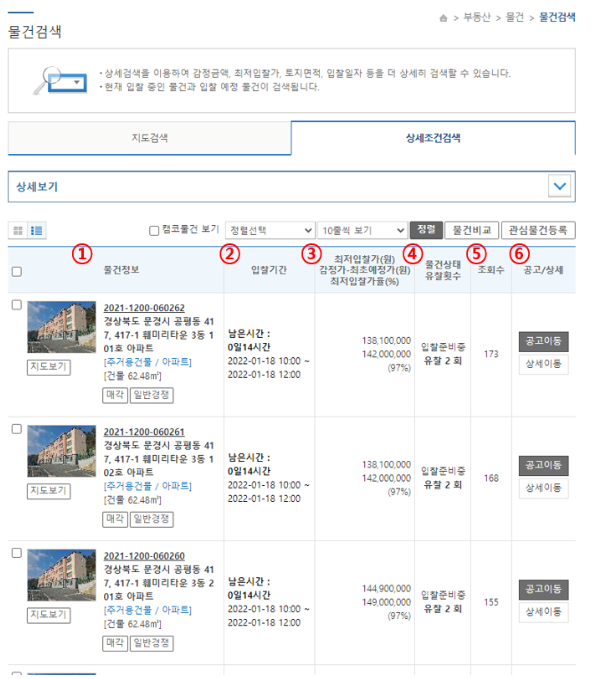Viewport: 599px width, 679px height.
Task: Click 일반경쟁 tag of item 060261
Action: pos(152,519)
